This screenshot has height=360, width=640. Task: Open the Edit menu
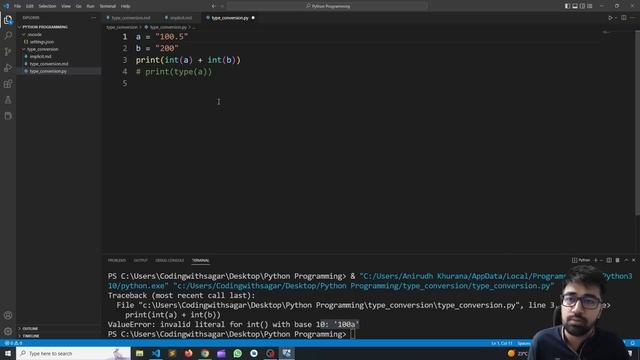coord(30,6)
